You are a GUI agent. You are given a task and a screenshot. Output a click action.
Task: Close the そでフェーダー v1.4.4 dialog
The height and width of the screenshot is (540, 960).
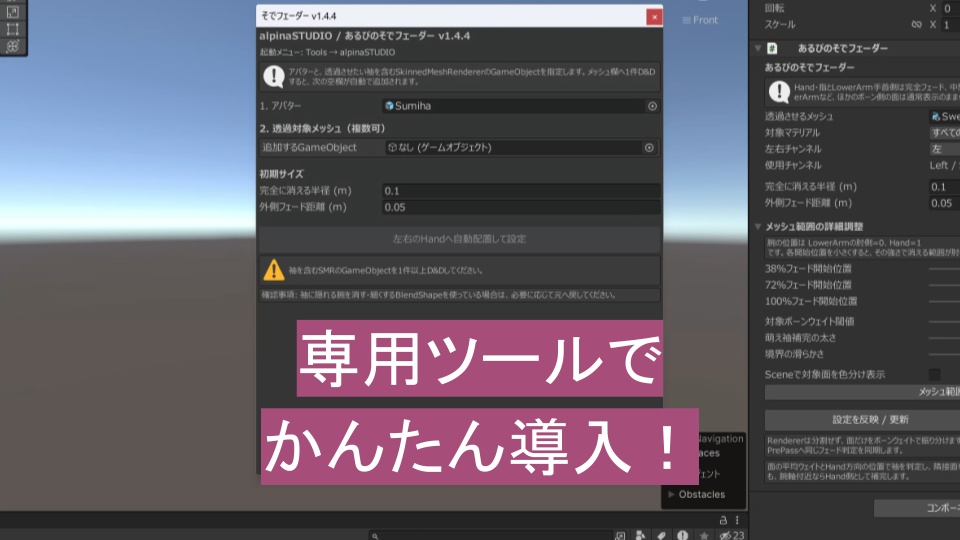[x=654, y=17]
